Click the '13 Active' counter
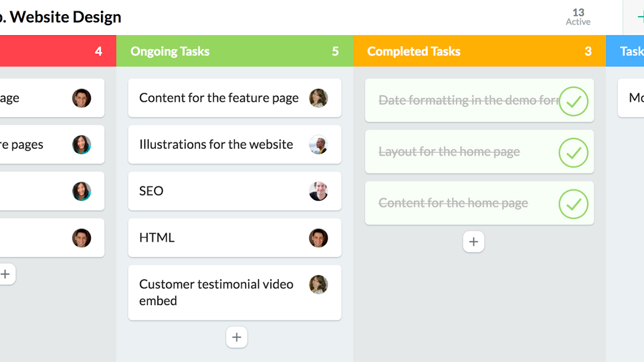The width and height of the screenshot is (644, 362). pyautogui.click(x=577, y=17)
